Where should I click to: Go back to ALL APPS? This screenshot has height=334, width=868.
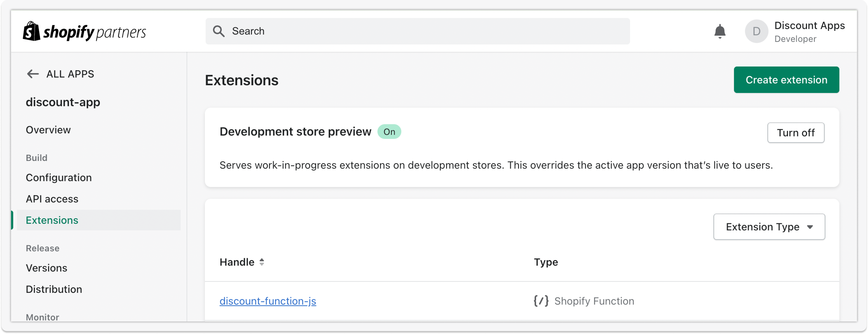(x=60, y=74)
